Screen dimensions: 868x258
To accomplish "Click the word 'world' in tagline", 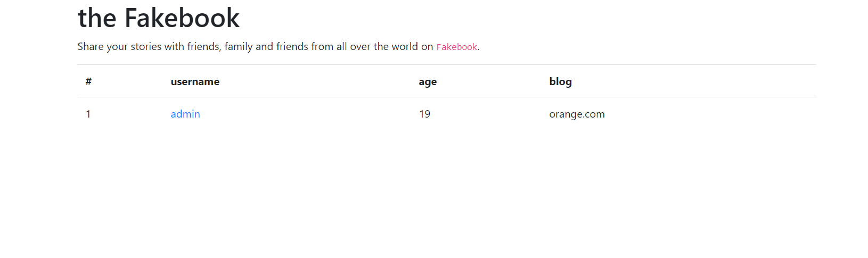I will coord(405,46).
